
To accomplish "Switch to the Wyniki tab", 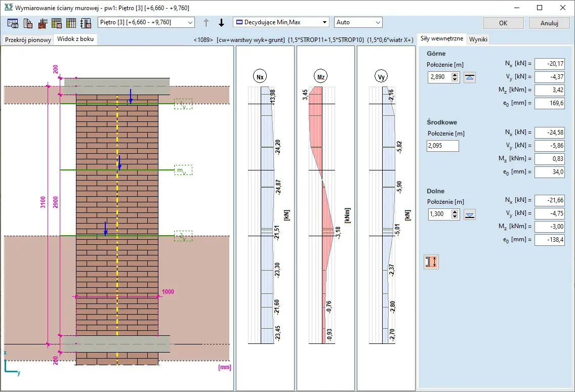I will [478, 39].
